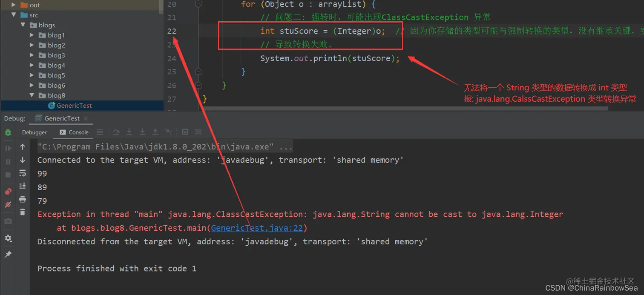The image size is (644, 295).
Task: Click the Print console output icon
Action: point(23,199)
